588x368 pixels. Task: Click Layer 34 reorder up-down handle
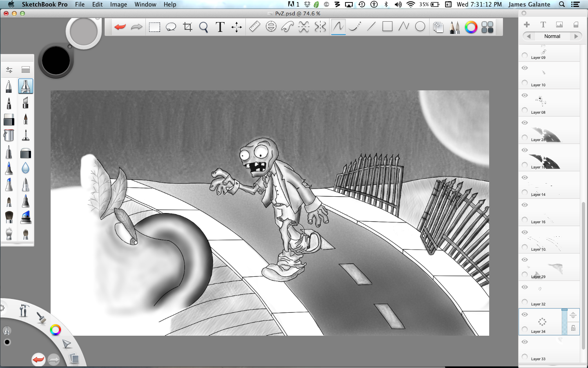pyautogui.click(x=573, y=315)
